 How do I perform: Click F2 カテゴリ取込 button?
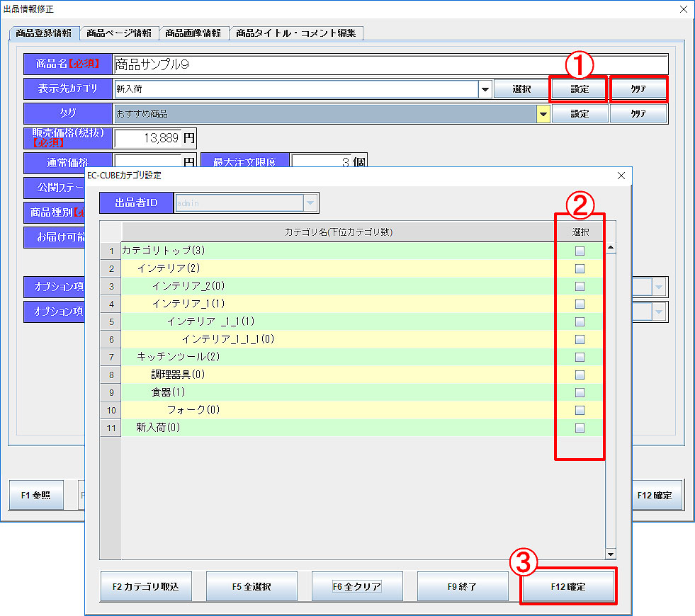pos(146,586)
